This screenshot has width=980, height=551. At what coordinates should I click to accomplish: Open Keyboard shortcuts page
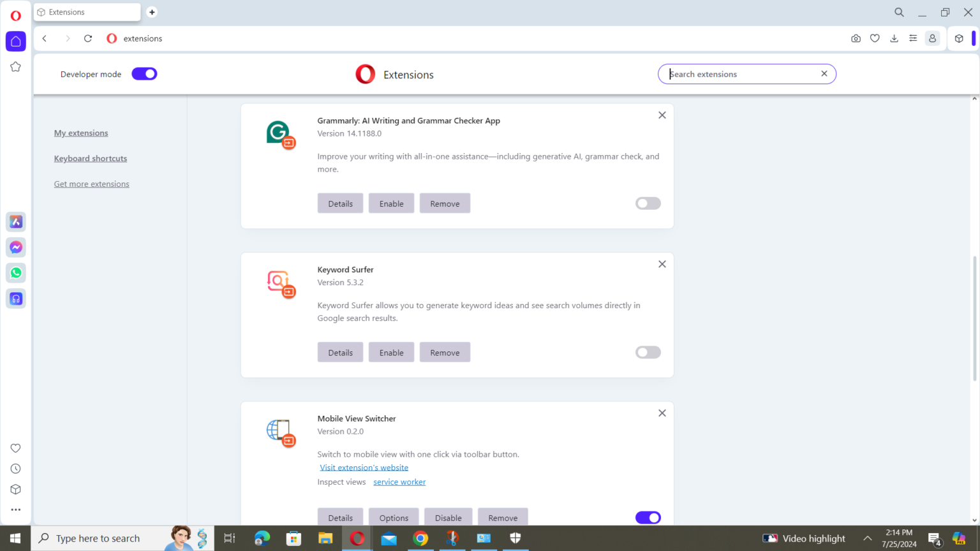90,158
